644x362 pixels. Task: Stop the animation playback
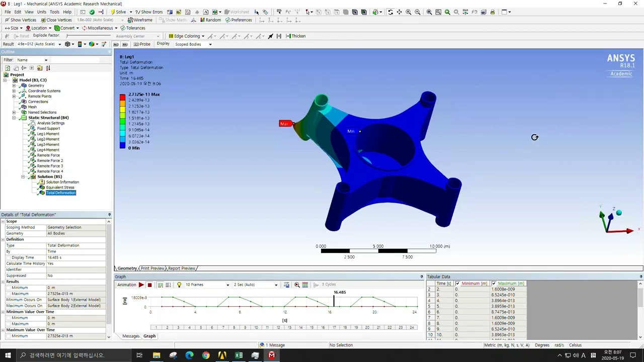(149, 285)
